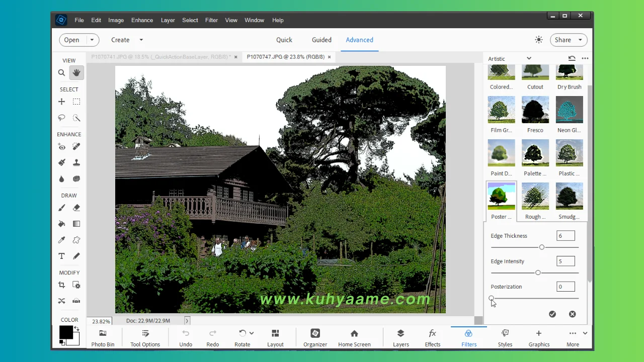Toggle light/dark brightness mode icon
644x362 pixels.
coord(539,40)
